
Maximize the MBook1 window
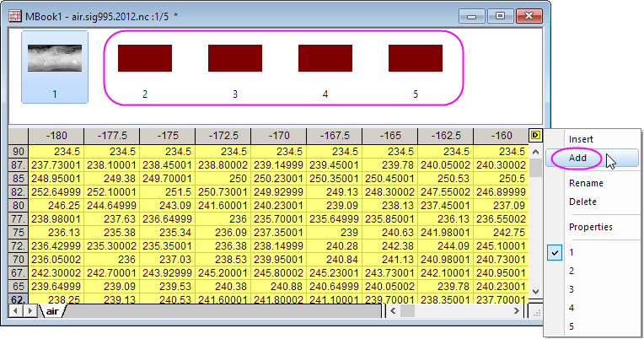499,15
